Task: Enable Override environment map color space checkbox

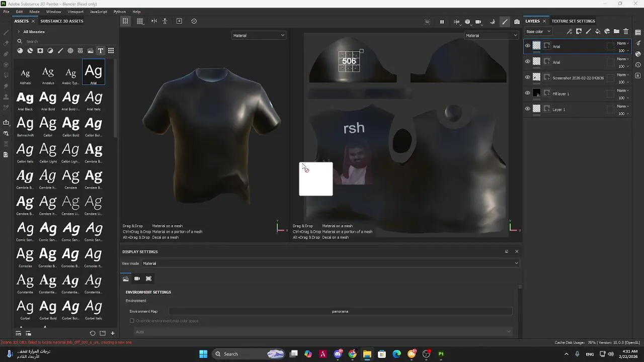Action: point(132,321)
